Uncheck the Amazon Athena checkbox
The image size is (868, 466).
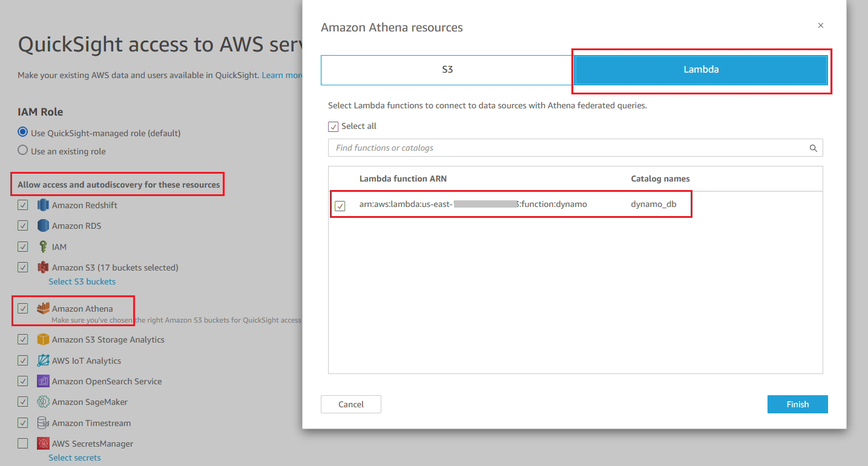coord(23,309)
